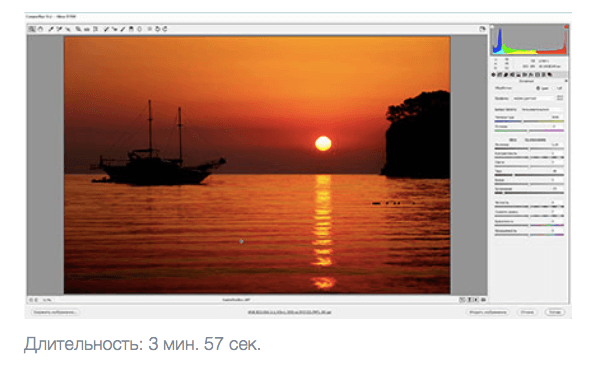
Task: Select the Adjustment Brush tool
Action: coord(123,29)
